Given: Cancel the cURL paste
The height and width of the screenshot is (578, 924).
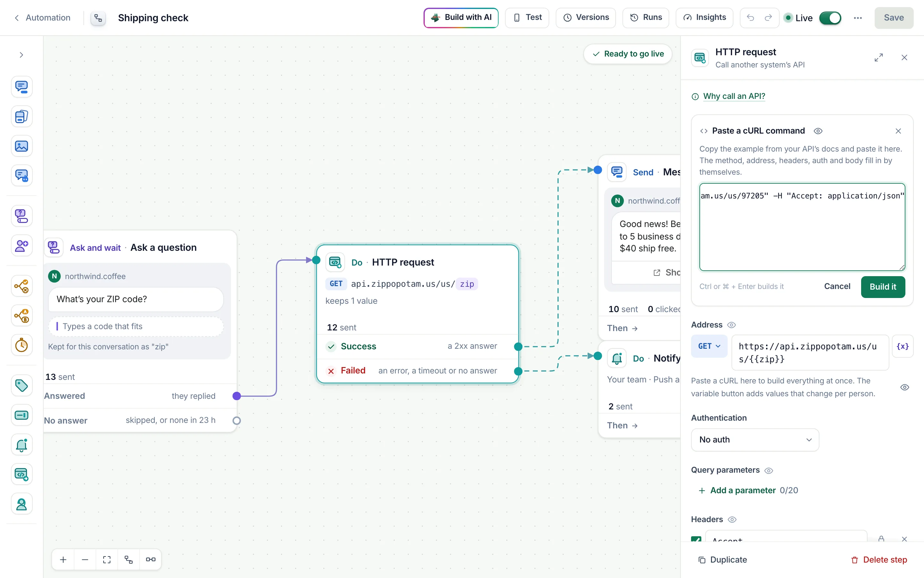Looking at the screenshot, I should (837, 286).
